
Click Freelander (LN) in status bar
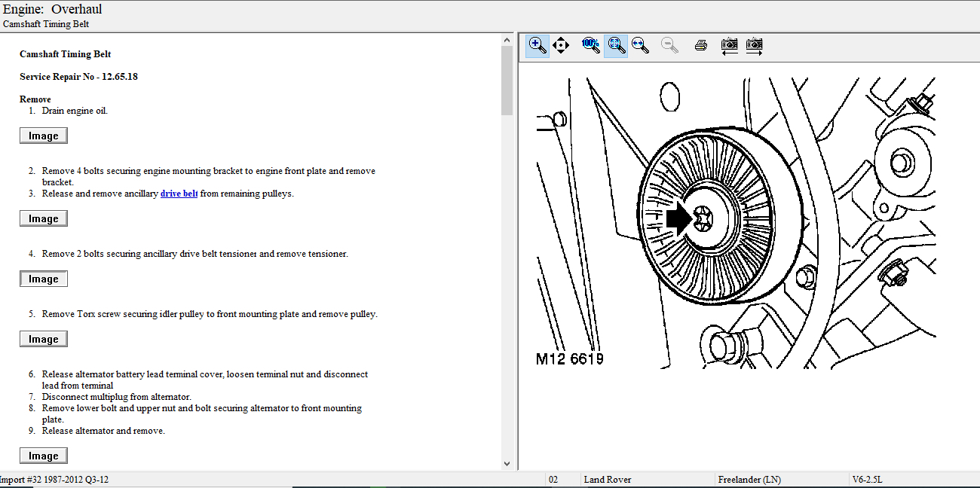[750, 480]
